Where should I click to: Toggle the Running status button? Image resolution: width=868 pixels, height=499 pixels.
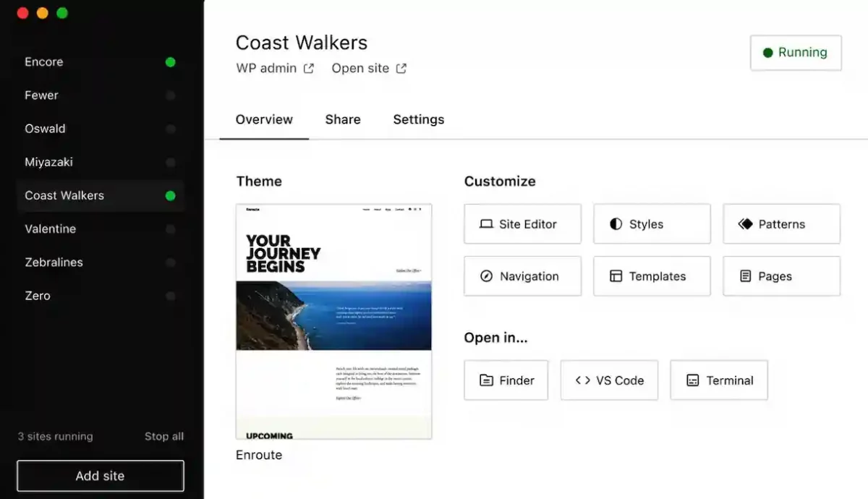coord(796,53)
